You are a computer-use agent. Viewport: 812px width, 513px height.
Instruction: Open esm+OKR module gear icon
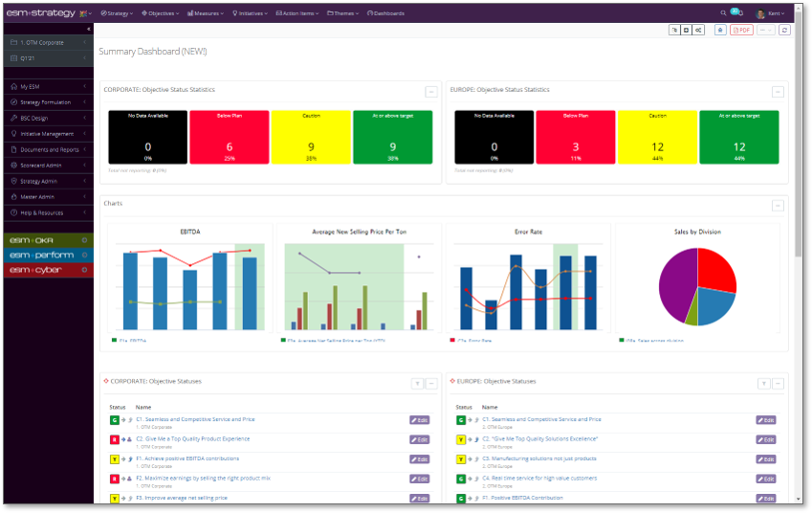[85, 240]
